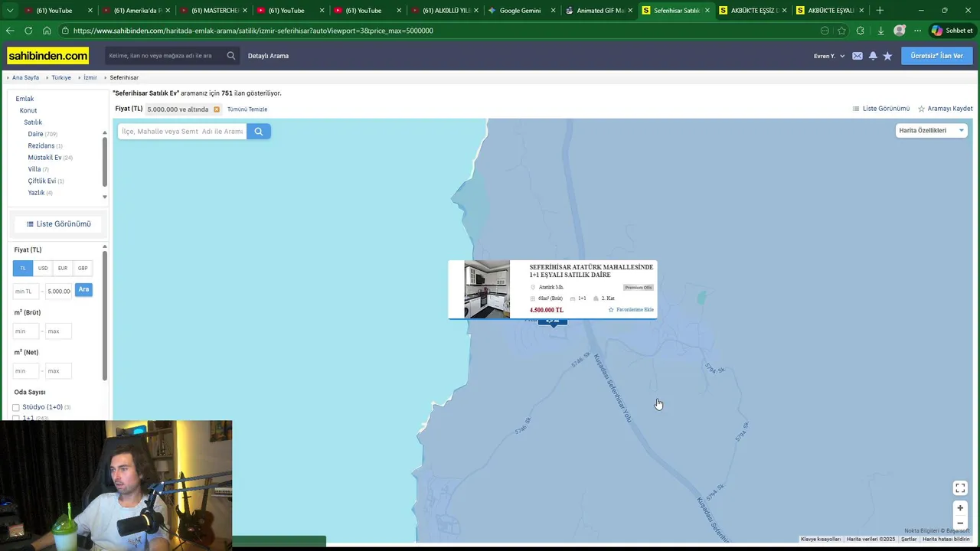Viewport: 980px width, 551px height.
Task: Remove the price filter with orange X
Action: click(x=217, y=109)
